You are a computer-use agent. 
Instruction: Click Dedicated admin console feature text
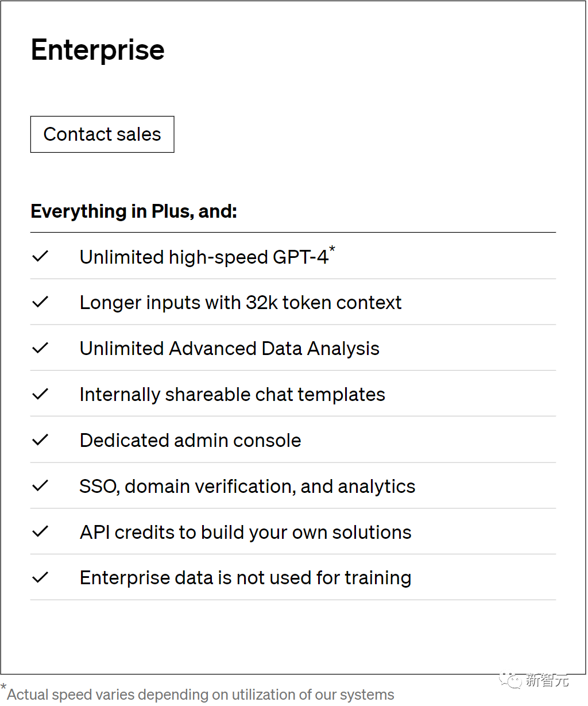coord(191,441)
